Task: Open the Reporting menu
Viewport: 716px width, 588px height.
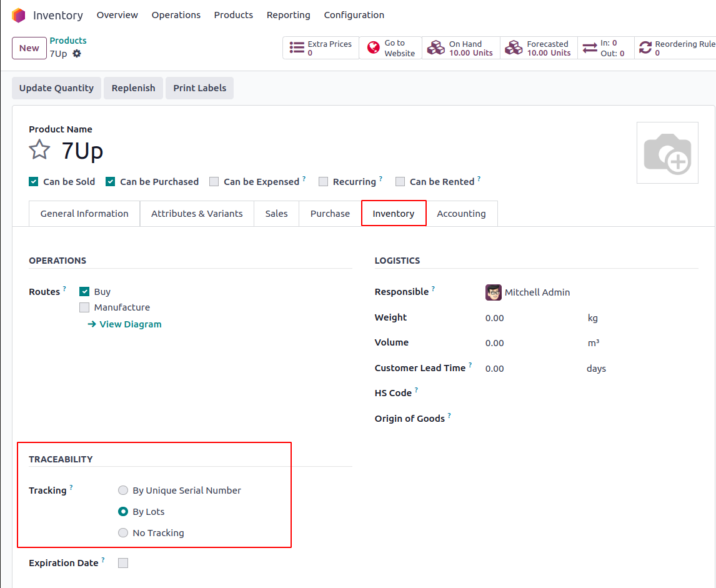Action: [x=288, y=15]
